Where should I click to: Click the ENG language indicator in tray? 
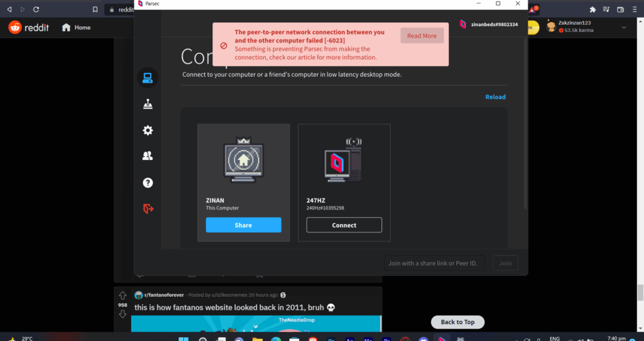554,338
